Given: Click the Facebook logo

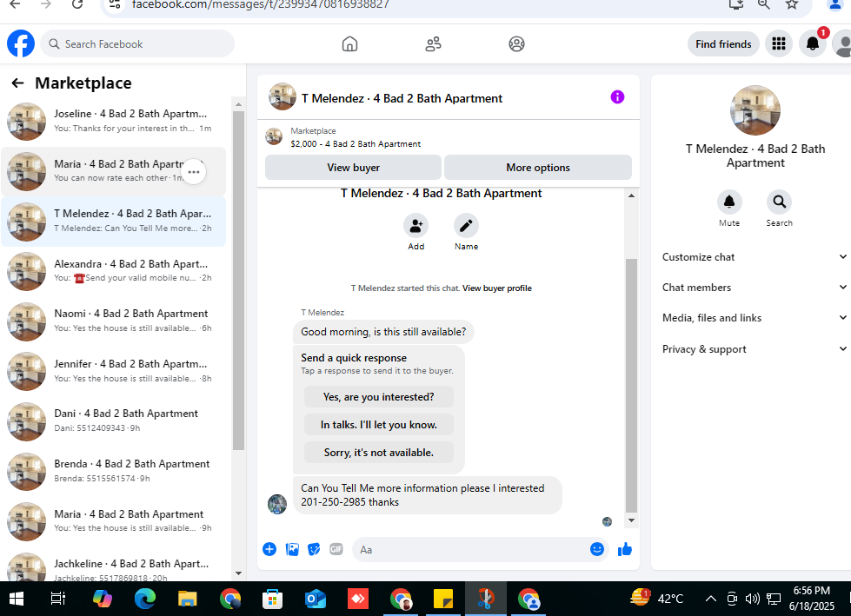Looking at the screenshot, I should click(21, 43).
